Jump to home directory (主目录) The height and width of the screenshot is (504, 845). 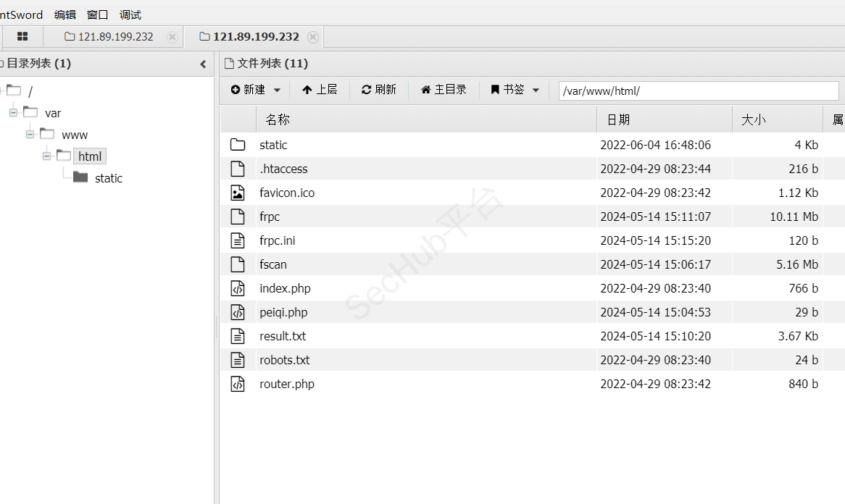point(444,90)
